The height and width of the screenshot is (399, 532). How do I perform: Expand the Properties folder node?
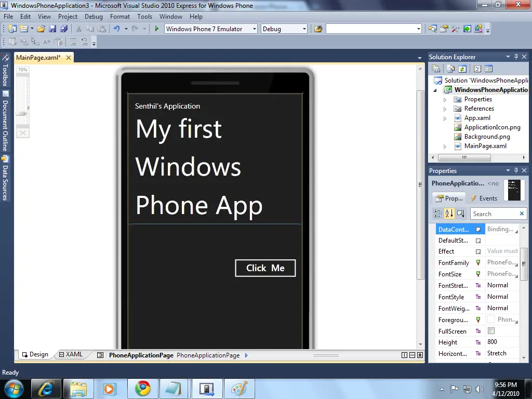(445, 100)
